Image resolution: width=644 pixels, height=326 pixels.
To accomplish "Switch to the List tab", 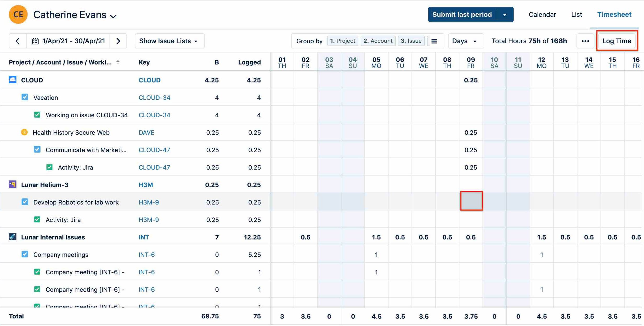I will [576, 14].
